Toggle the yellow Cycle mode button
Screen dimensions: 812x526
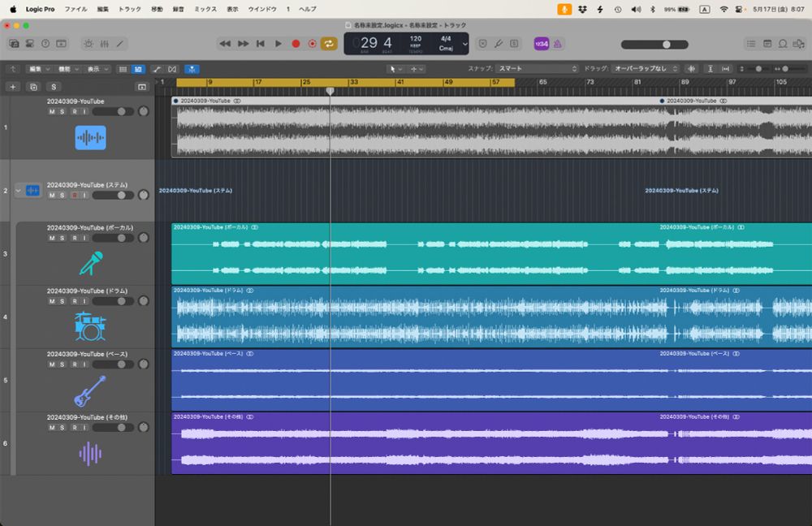point(329,44)
